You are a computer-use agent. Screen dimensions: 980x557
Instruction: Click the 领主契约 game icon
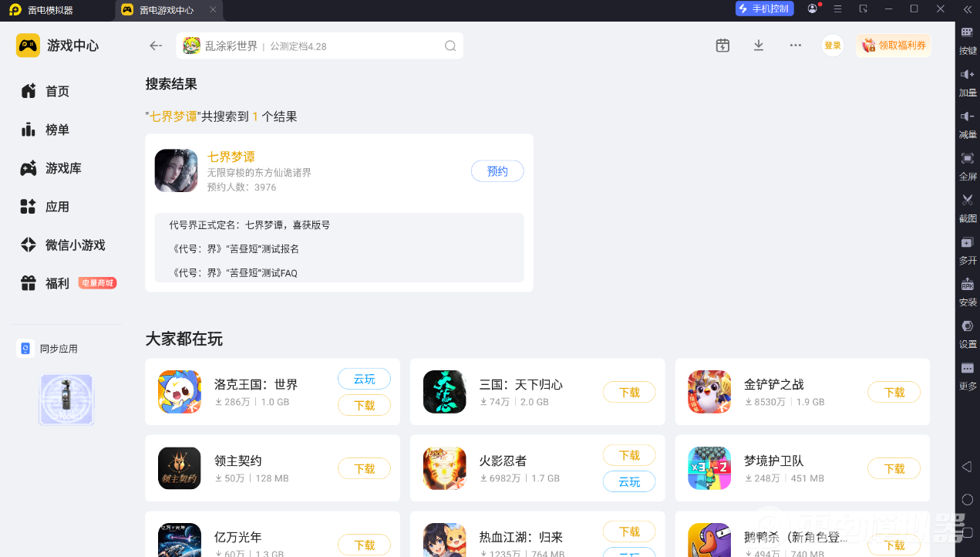(180, 468)
